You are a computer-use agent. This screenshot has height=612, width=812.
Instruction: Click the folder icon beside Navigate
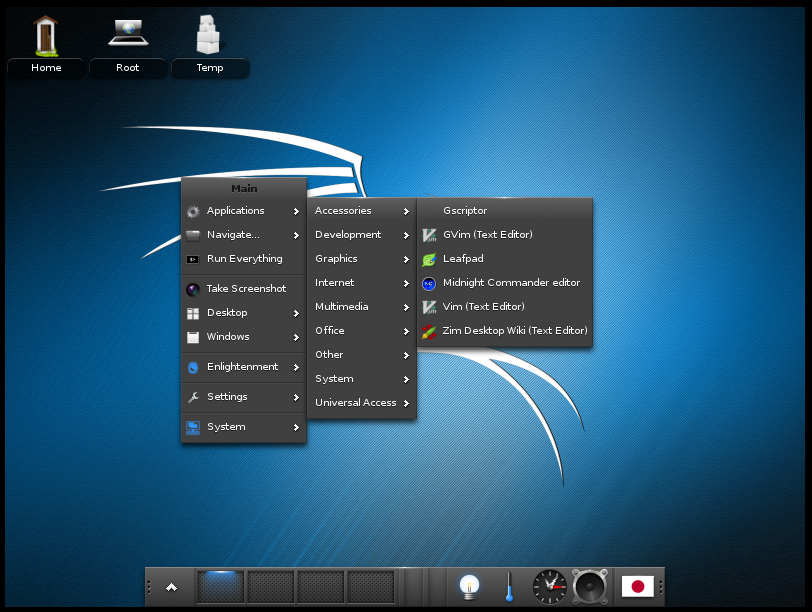click(x=193, y=236)
